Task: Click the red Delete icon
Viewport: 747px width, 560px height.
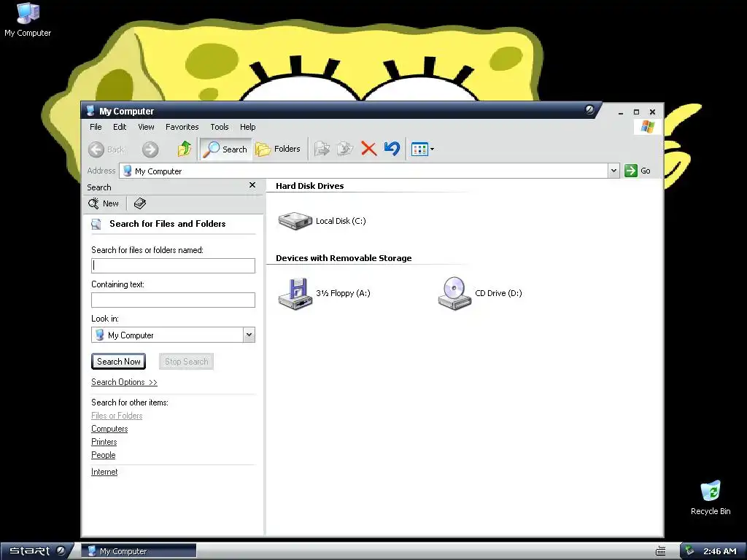Action: coord(368,149)
